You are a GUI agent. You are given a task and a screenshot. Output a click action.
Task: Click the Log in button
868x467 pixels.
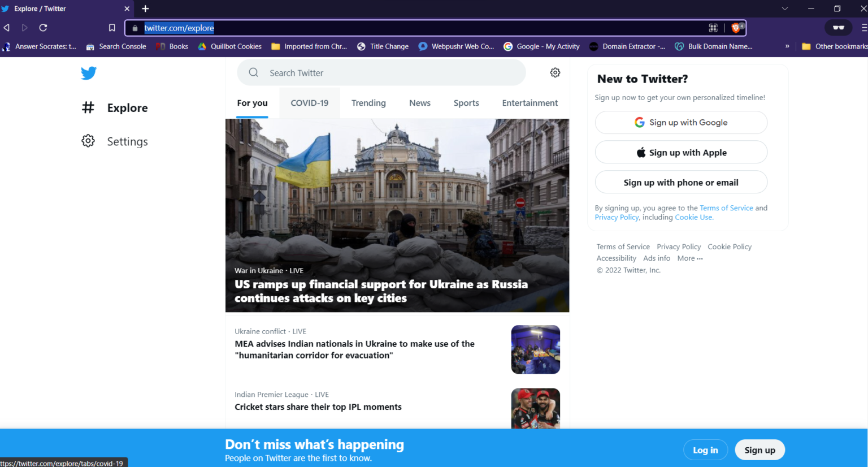[x=706, y=450]
